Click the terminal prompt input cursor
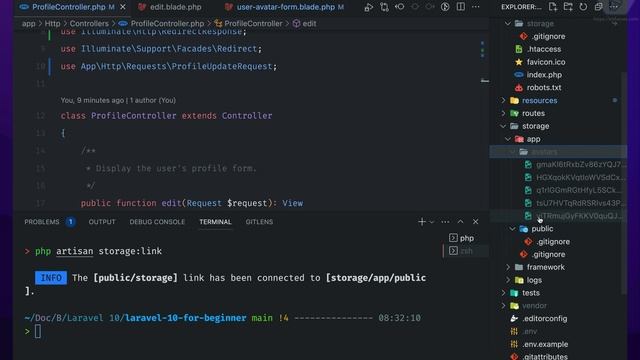Image resolution: width=640 pixels, height=360 pixels. point(38,331)
